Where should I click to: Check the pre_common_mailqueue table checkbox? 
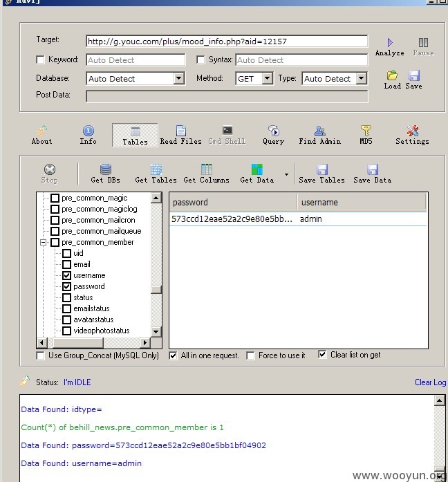click(55, 231)
